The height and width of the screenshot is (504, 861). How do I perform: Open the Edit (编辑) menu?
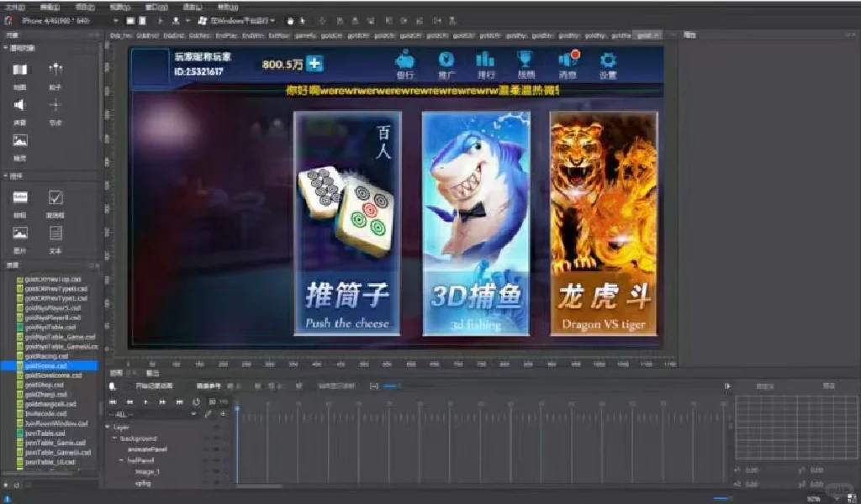point(50,7)
